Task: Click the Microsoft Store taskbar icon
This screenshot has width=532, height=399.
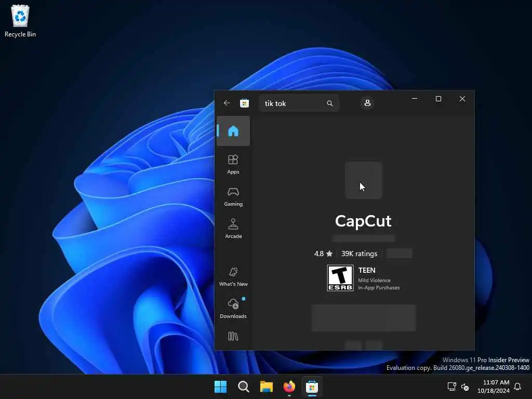Action: [312, 387]
